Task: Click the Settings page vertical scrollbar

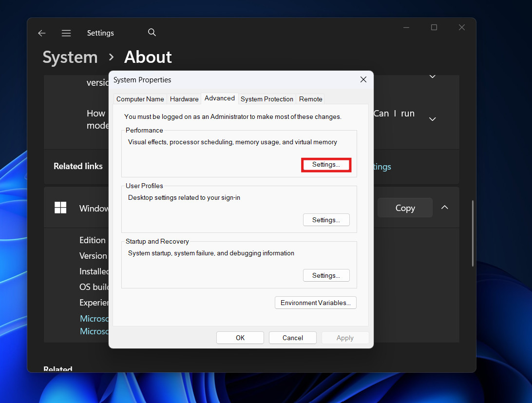Action: coord(473,233)
